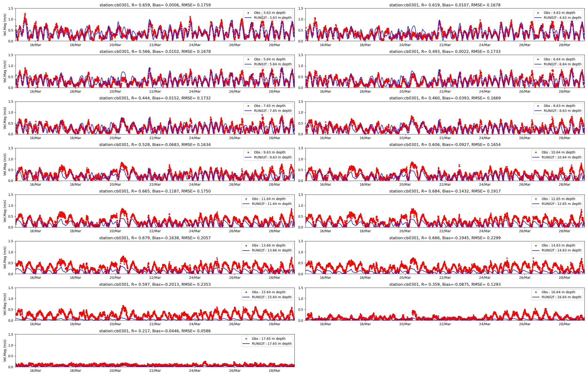The width and height of the screenshot is (588, 376).
Task: Click the 20/Mar tick of the 17.65 m plot
Action: (115, 371)
